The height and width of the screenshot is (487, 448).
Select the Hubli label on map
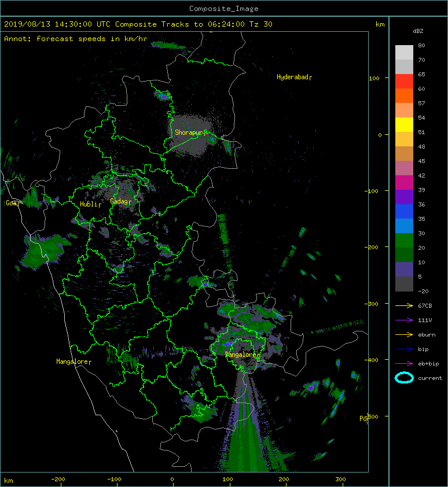[90, 204]
